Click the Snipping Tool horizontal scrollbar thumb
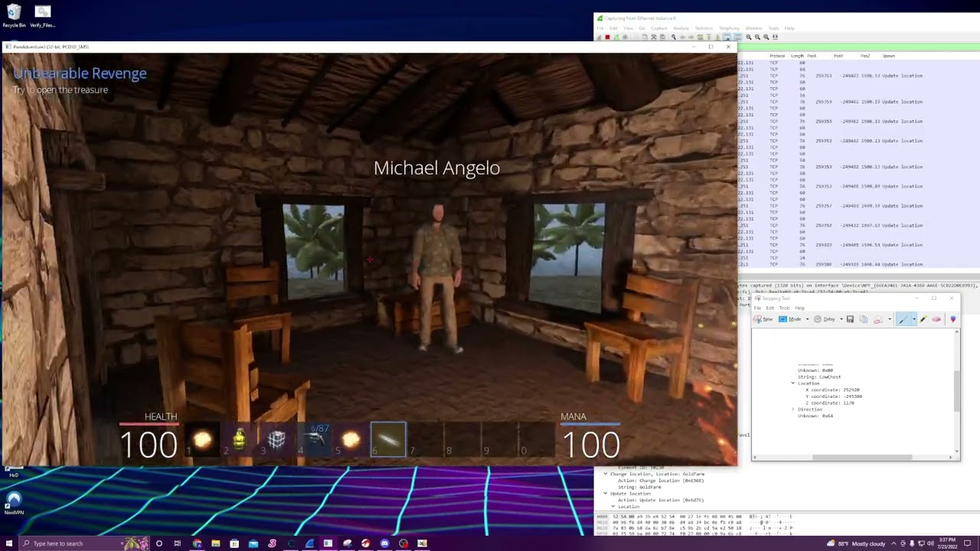980x551 pixels. click(862, 458)
